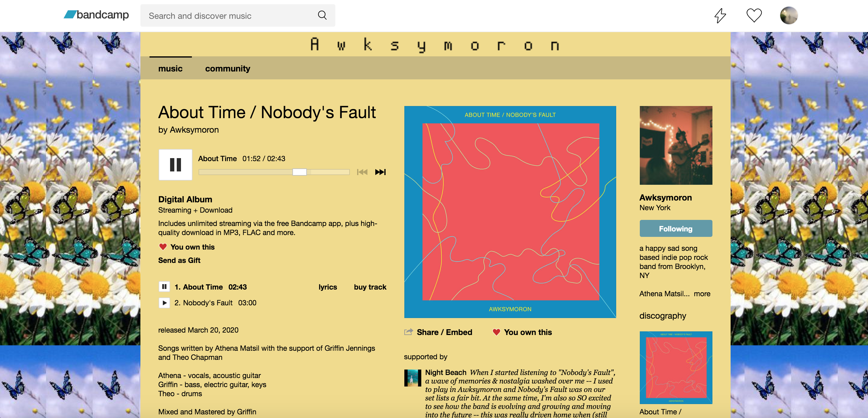Viewport: 868px width, 418px height.
Task: Enlarge the album cover artwork
Action: pyautogui.click(x=510, y=212)
